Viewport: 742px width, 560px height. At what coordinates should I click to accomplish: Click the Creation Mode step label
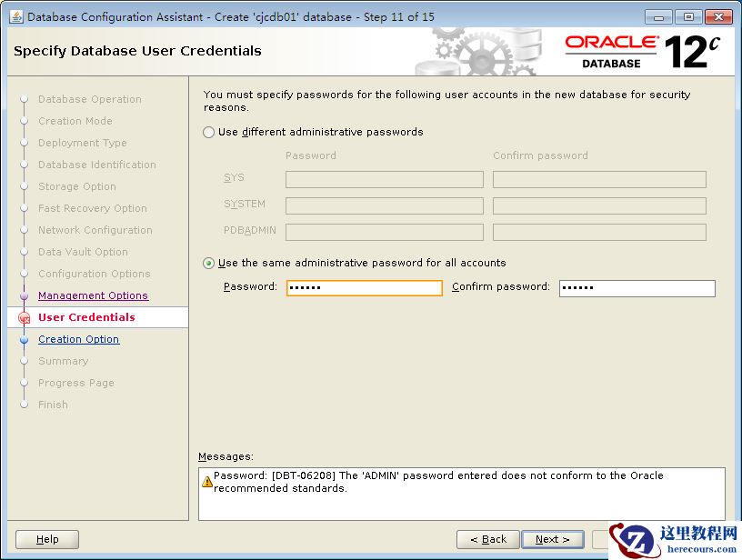[x=75, y=121]
